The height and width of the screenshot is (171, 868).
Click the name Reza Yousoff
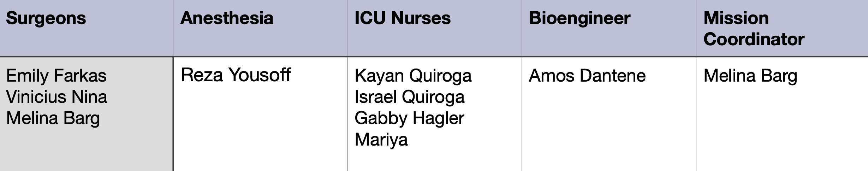pyautogui.click(x=236, y=75)
